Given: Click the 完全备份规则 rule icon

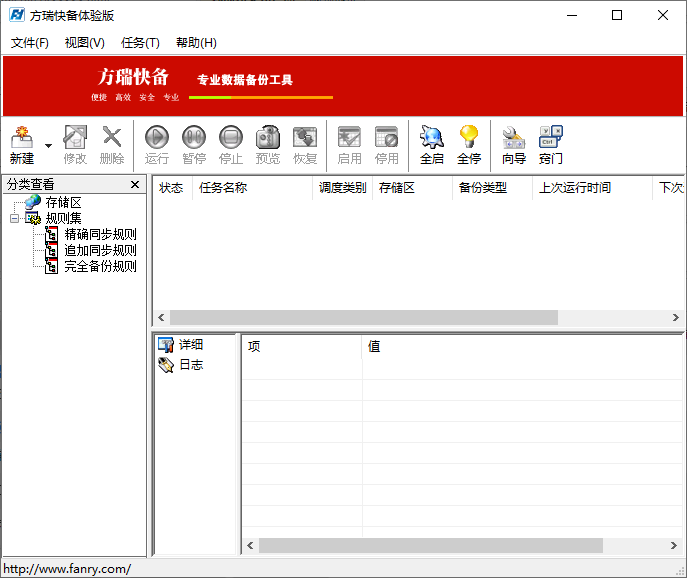Looking at the screenshot, I should (52, 266).
